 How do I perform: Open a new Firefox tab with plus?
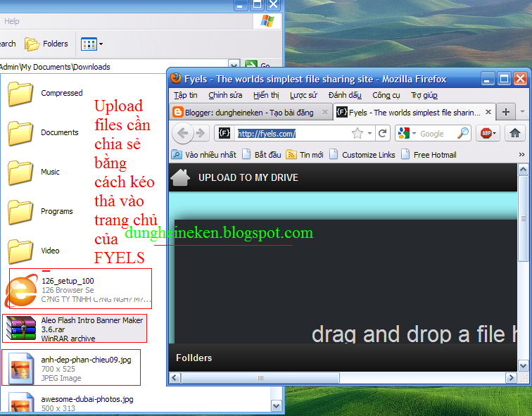click(x=506, y=112)
